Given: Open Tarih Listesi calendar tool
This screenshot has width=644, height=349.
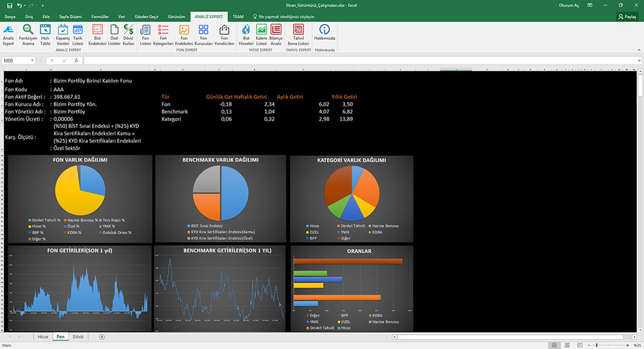Looking at the screenshot, I should (78, 35).
